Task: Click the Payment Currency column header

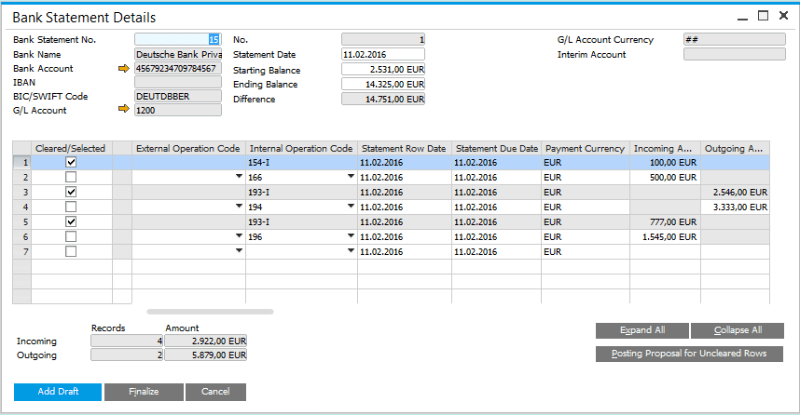Action: coord(585,148)
